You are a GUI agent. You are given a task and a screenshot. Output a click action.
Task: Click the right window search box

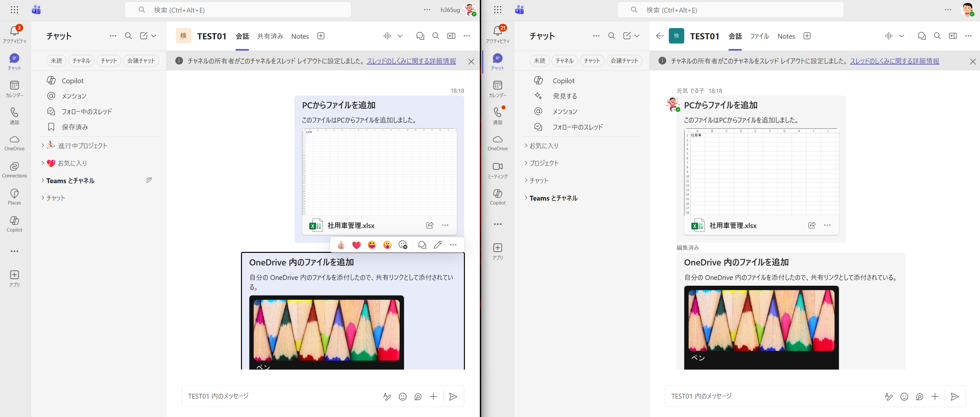730,10
